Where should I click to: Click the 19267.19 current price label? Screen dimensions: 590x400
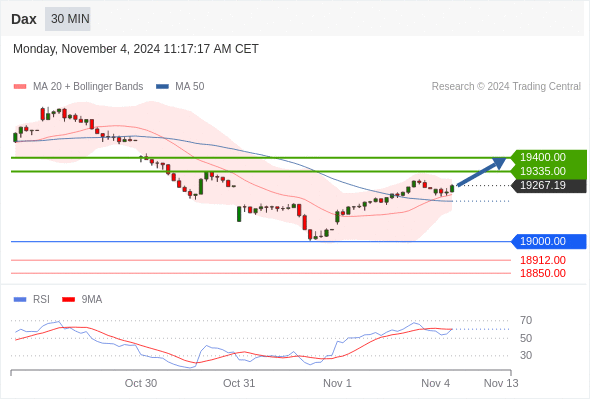coord(549,186)
